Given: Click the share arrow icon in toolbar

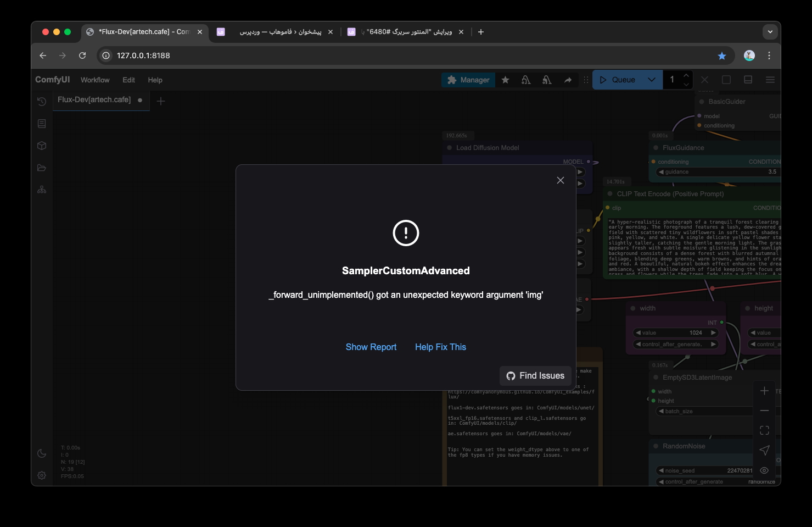Looking at the screenshot, I should click(x=568, y=80).
